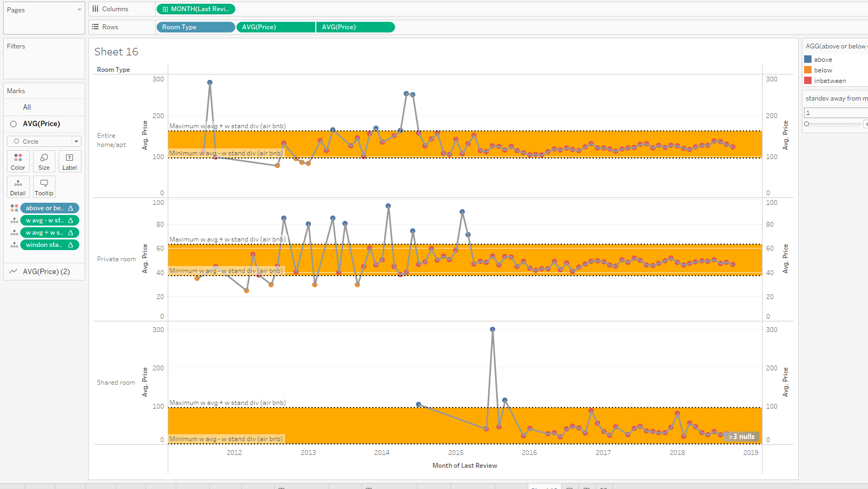Viewport: 868px width, 489px height.
Task: Open the Pages shelf dropdown arrow
Action: coord(79,10)
